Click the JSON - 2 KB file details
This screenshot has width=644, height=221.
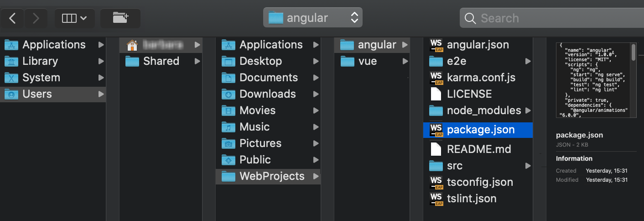572,144
